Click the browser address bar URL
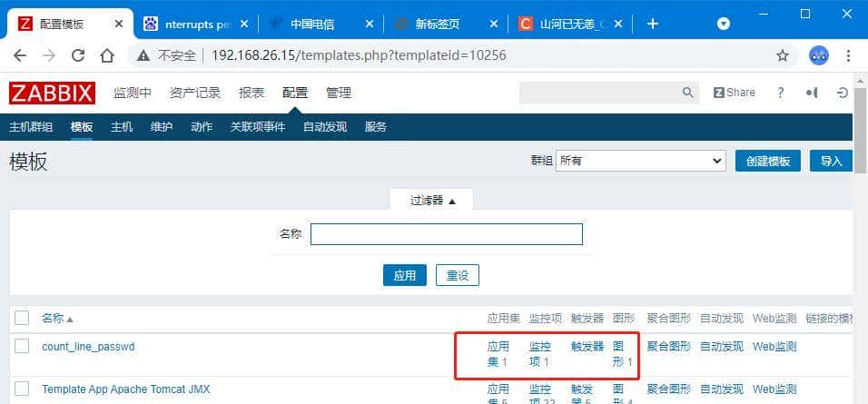Viewport: 868px width, 404px height. tap(359, 55)
